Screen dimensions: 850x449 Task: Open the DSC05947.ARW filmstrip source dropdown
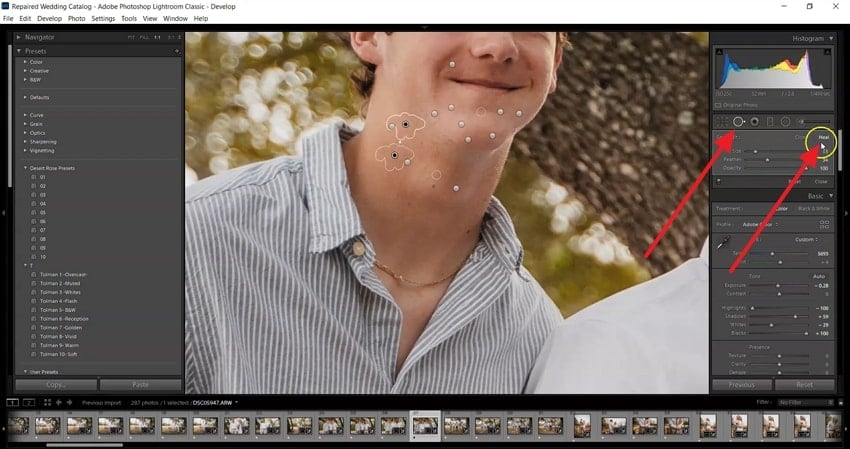click(216, 403)
